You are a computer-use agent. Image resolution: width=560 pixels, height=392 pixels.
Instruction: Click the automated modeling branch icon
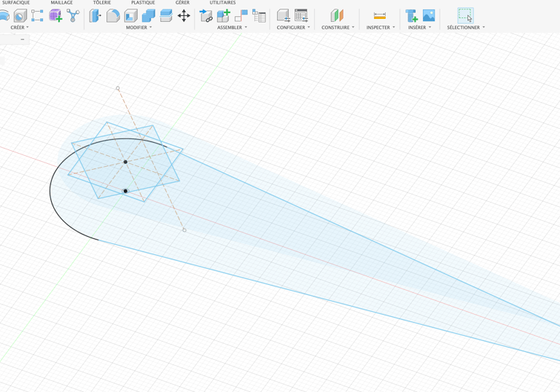click(x=73, y=16)
